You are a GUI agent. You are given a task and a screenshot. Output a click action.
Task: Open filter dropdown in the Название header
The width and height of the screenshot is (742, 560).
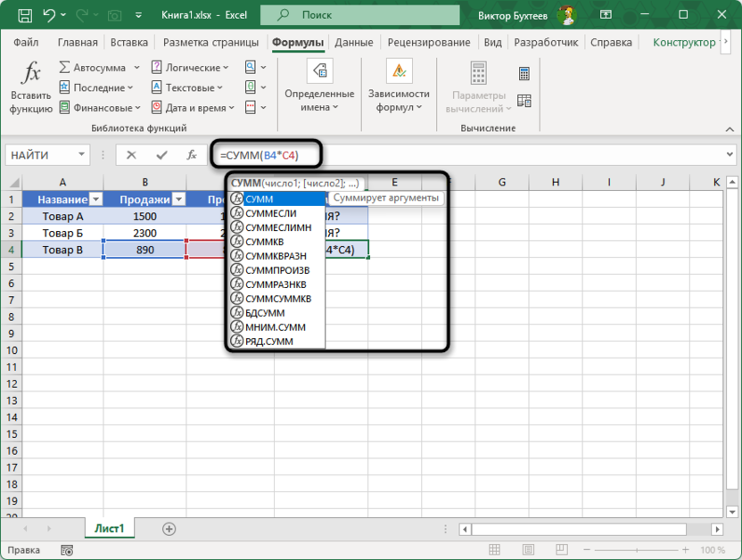(x=95, y=200)
